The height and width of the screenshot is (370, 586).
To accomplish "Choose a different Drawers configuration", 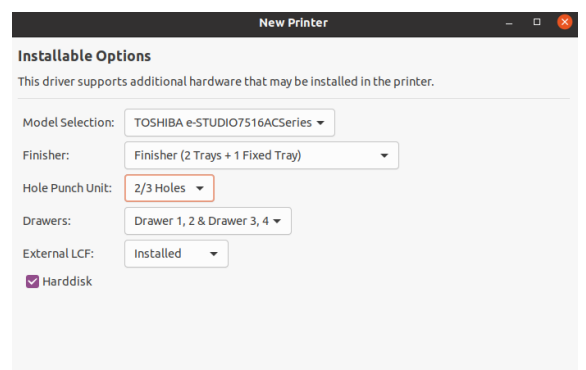I will point(208,221).
